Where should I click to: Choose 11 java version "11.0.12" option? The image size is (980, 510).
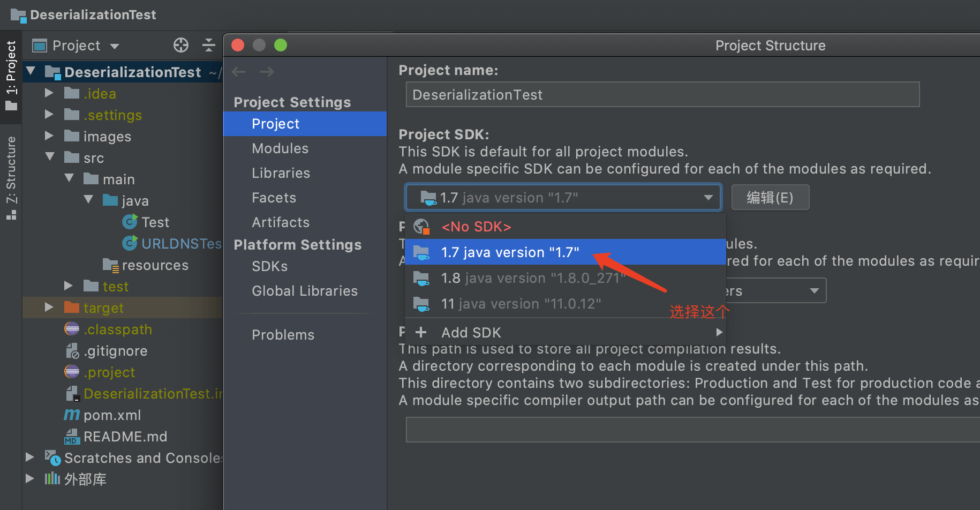pyautogui.click(x=565, y=304)
